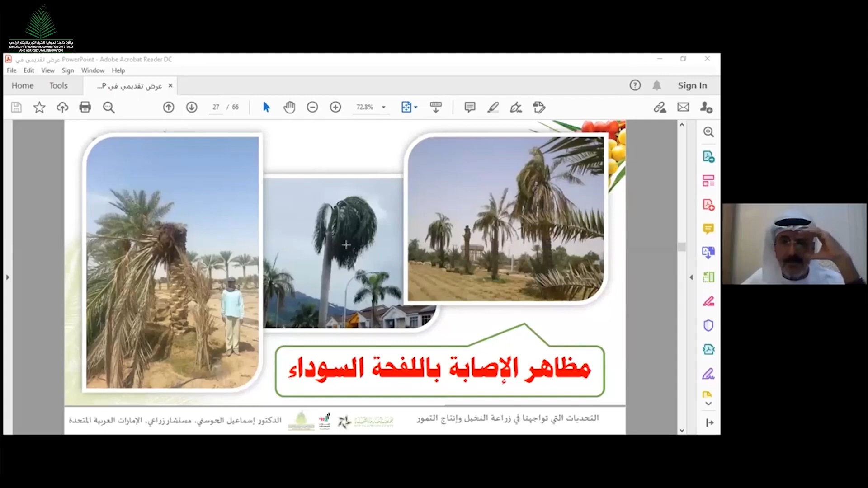Click the Print icon
868x488 pixels.
(85, 107)
